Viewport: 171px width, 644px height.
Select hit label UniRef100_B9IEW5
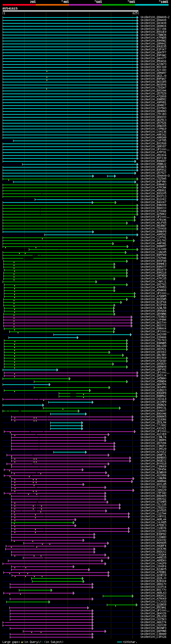153,299
